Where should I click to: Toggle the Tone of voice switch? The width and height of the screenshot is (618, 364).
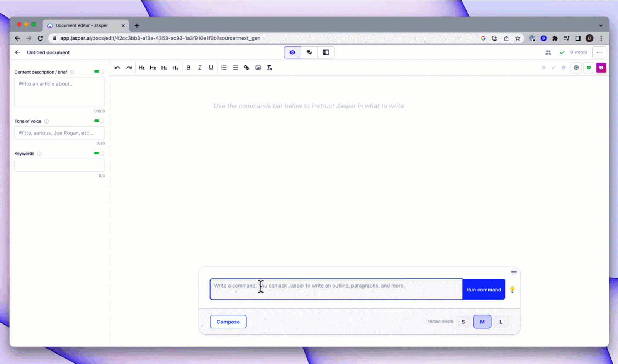click(99, 120)
